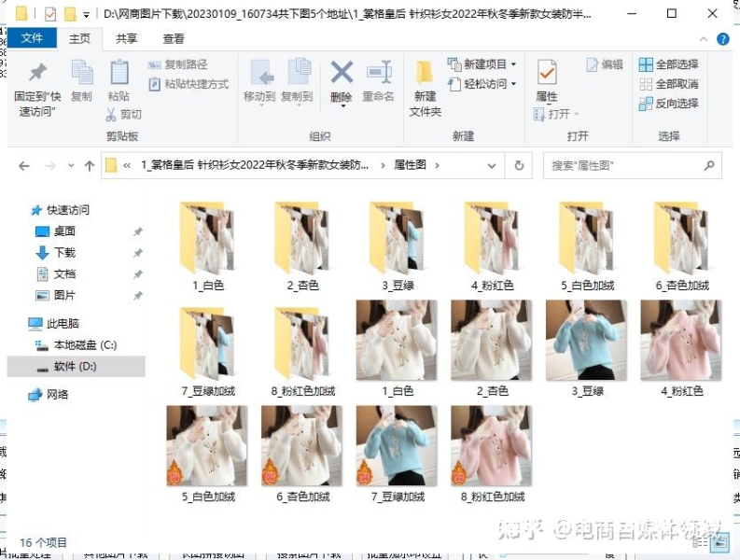Click the 属性图 breadcrumb segment
Image resolution: width=740 pixels, height=560 pixels.
410,165
